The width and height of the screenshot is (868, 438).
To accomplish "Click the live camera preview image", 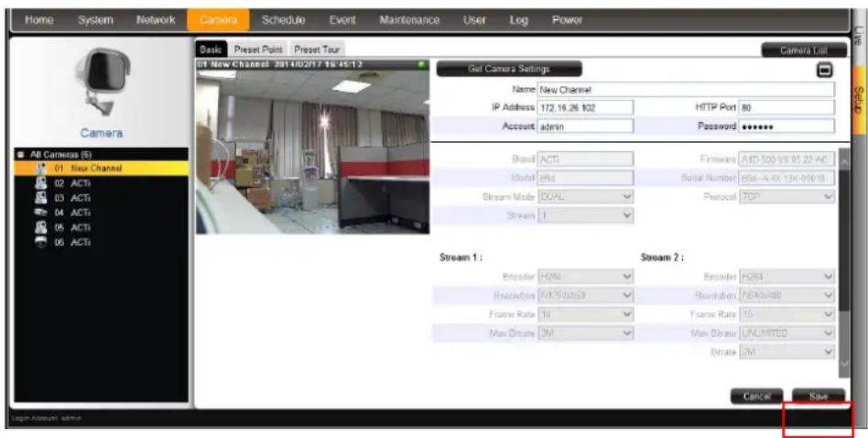I will (x=313, y=151).
